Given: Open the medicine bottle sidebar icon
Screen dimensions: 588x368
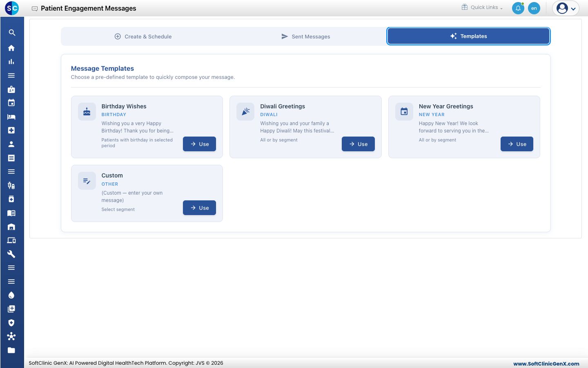Looking at the screenshot, I should 11,199.
